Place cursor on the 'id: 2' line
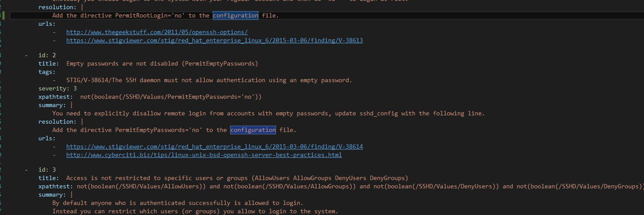This screenshot has height=215, width=644. (x=47, y=55)
